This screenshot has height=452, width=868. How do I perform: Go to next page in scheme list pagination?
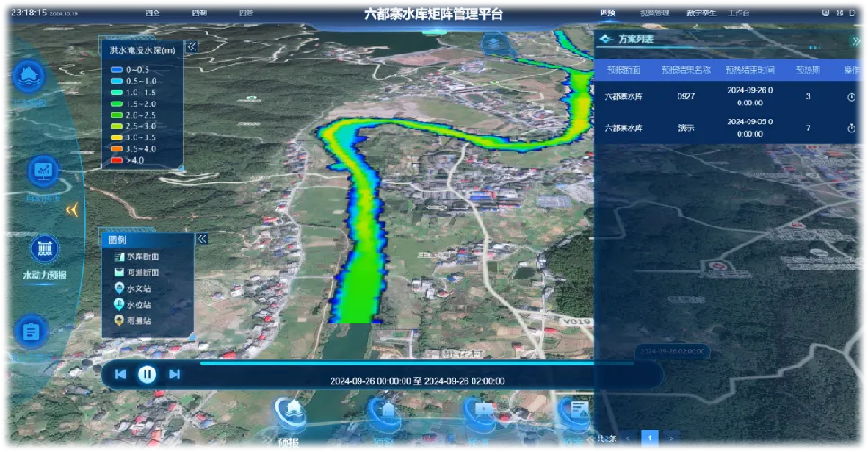671,439
